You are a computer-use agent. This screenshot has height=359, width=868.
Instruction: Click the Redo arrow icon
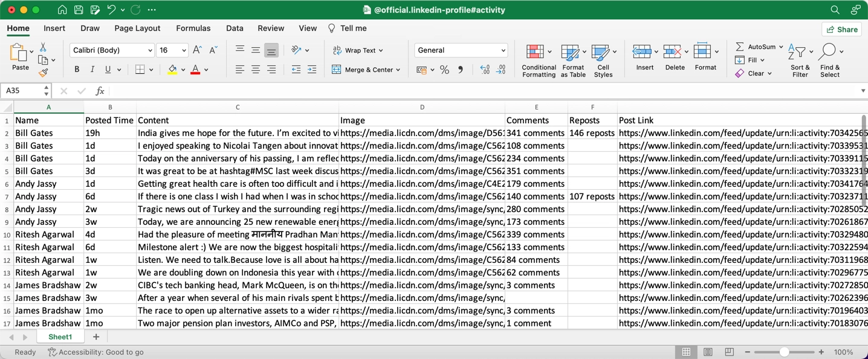[x=135, y=10]
